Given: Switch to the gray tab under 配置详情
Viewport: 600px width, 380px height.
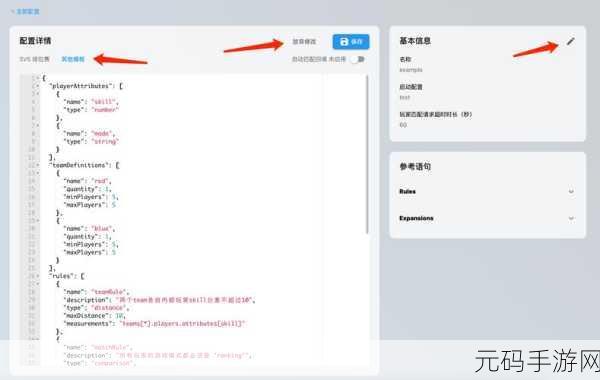Looking at the screenshot, I should 34,59.
